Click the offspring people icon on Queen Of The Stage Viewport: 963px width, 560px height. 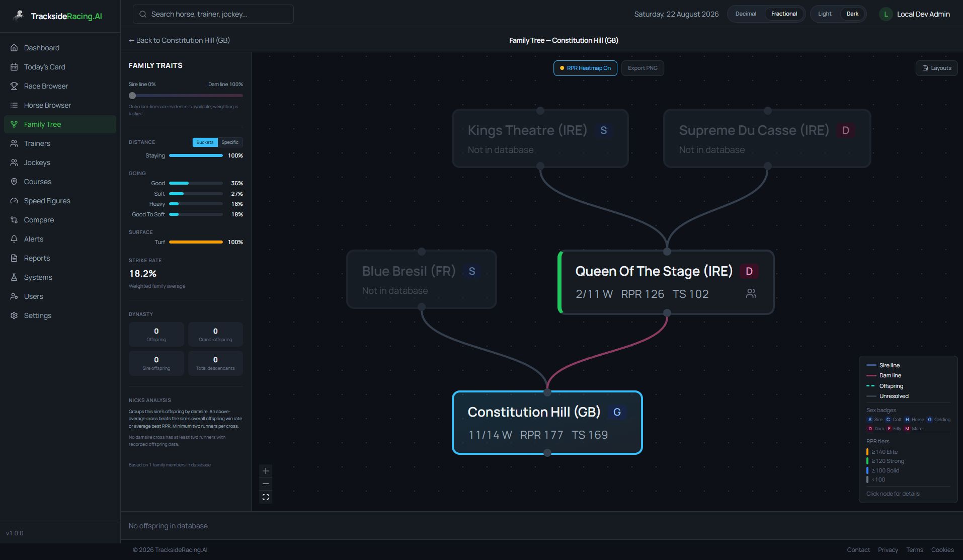751,293
